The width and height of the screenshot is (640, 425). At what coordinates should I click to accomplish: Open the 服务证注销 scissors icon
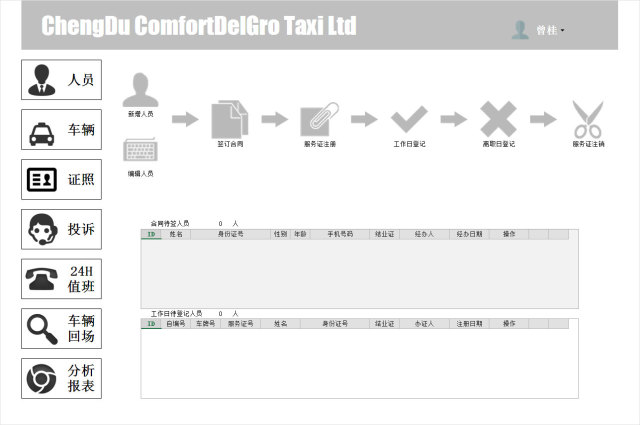tap(588, 120)
